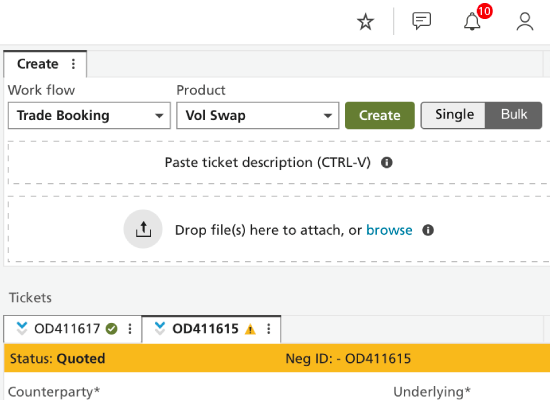Click the upload file icon
This screenshot has height=400, width=550.
point(143,229)
